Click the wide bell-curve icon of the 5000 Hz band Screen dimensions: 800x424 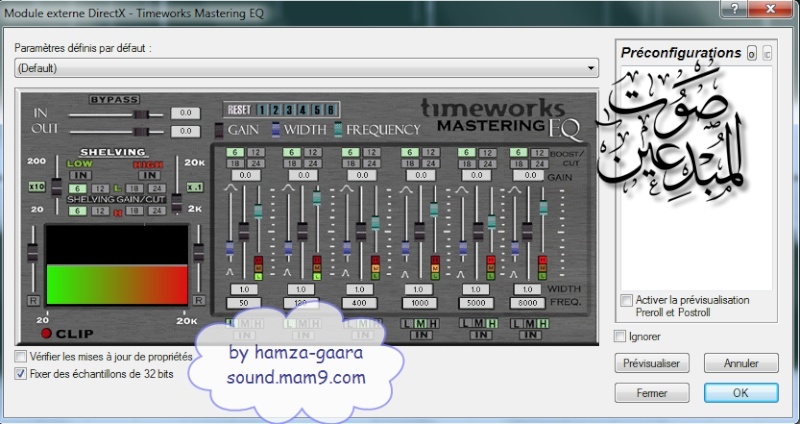coord(463,188)
